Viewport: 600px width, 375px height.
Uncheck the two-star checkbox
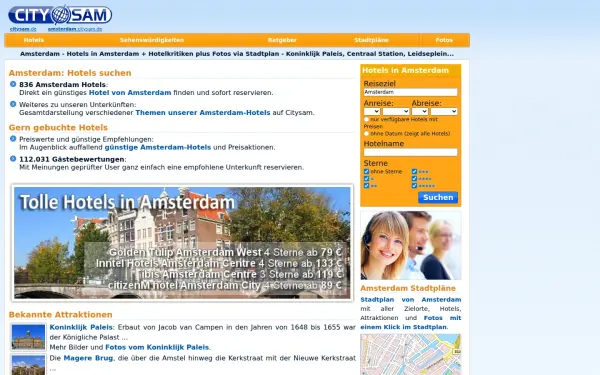click(366, 186)
